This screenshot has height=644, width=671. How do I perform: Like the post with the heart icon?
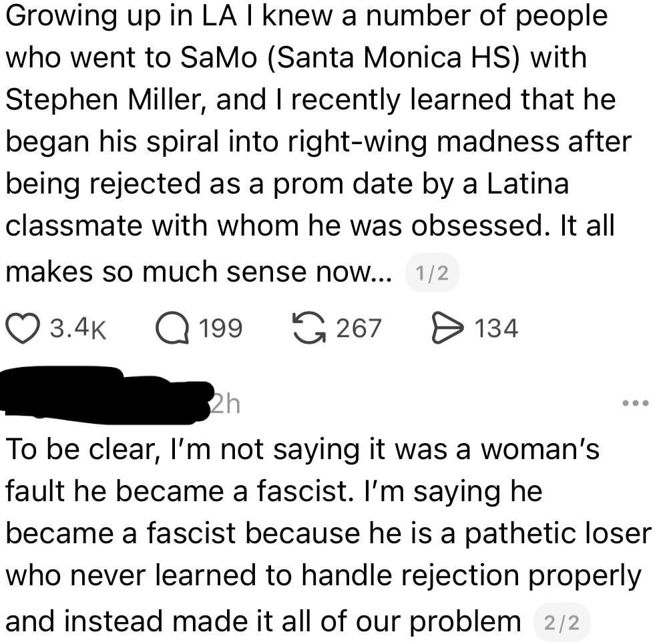pos(23,328)
